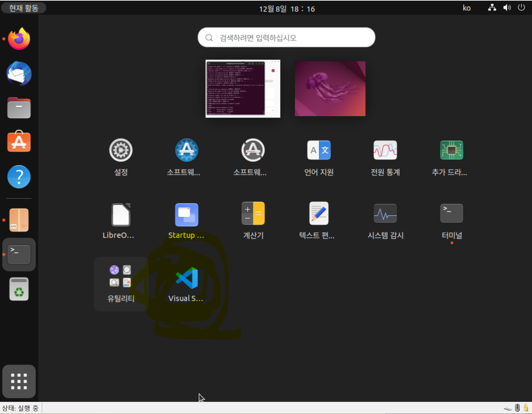Image resolution: width=532 pixels, height=414 pixels.
Task: Open the Help icon in dock
Action: [x=19, y=177]
